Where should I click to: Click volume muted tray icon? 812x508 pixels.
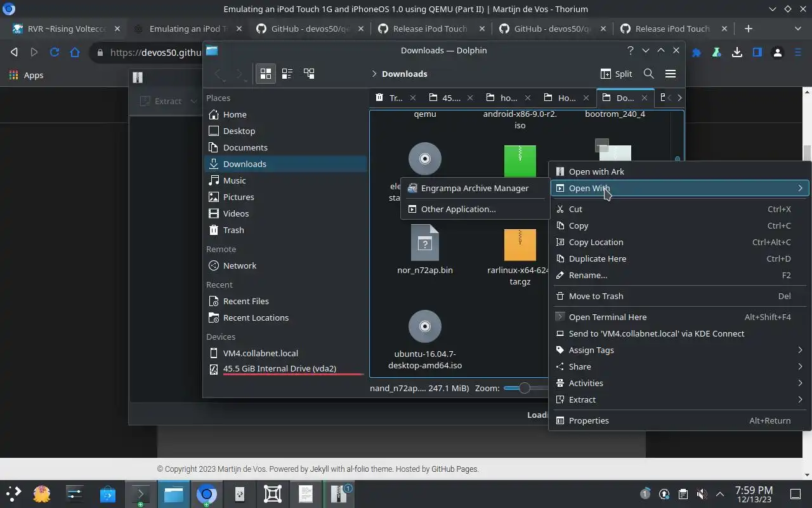(702, 493)
